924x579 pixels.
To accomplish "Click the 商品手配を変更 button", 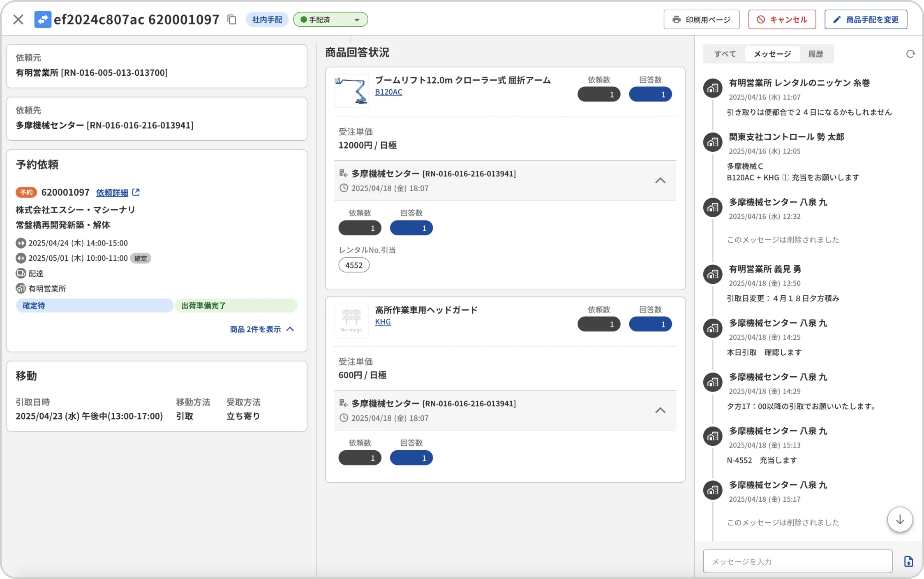I will (x=866, y=19).
